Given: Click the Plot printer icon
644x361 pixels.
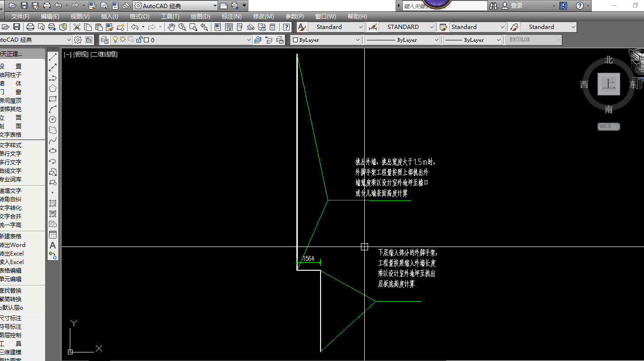Looking at the screenshot, I should pyautogui.click(x=30, y=27).
